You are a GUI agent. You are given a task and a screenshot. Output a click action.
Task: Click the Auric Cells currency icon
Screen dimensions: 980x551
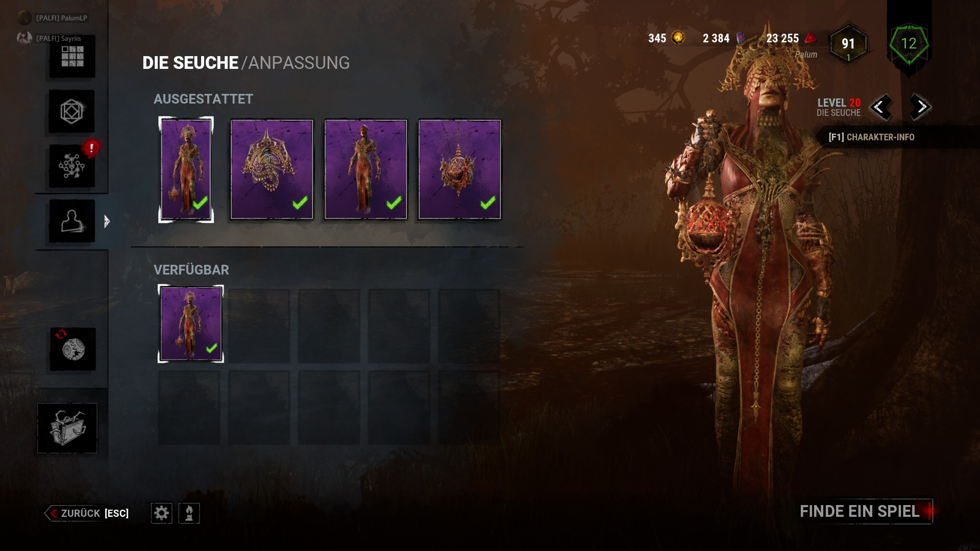pyautogui.click(x=678, y=38)
